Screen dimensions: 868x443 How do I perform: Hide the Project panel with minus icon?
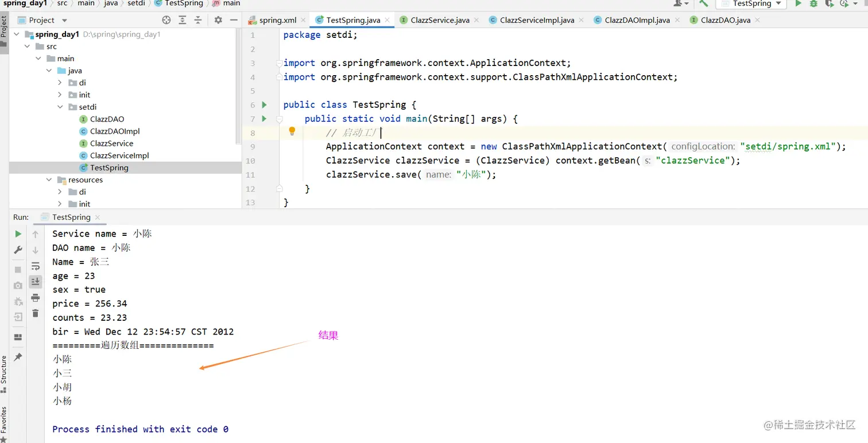click(234, 20)
